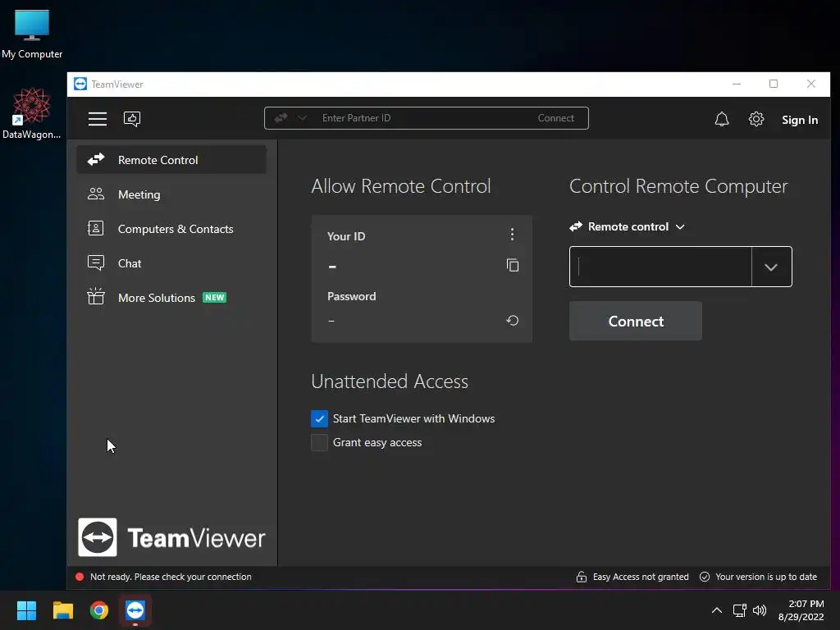Select the DataWagon desktop shortcut
This screenshot has height=630, width=840.
(x=32, y=113)
